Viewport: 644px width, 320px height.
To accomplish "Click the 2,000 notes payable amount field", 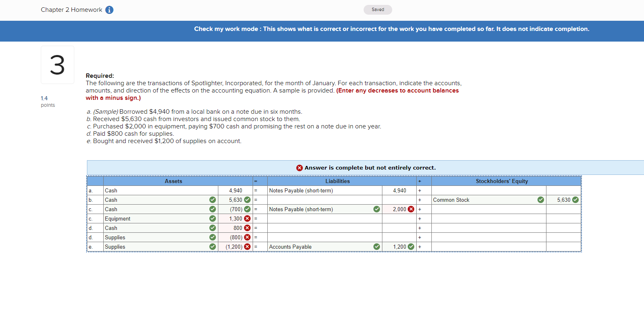I will pyautogui.click(x=400, y=209).
